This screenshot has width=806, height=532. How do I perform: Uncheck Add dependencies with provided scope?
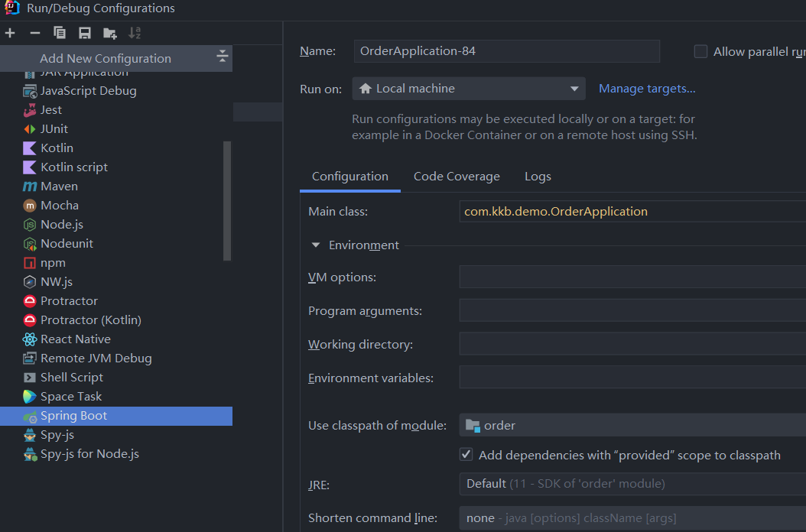pos(466,454)
